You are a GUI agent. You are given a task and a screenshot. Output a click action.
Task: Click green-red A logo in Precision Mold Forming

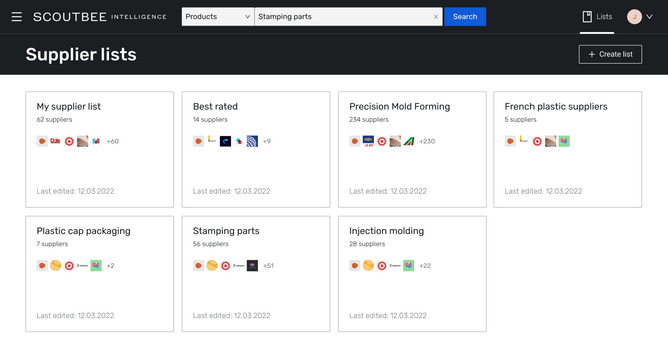pos(409,141)
